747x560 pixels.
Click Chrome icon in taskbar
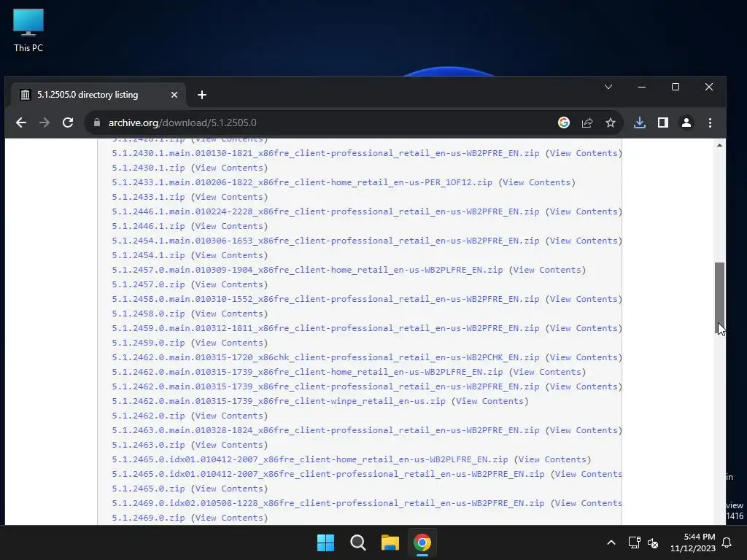422,542
